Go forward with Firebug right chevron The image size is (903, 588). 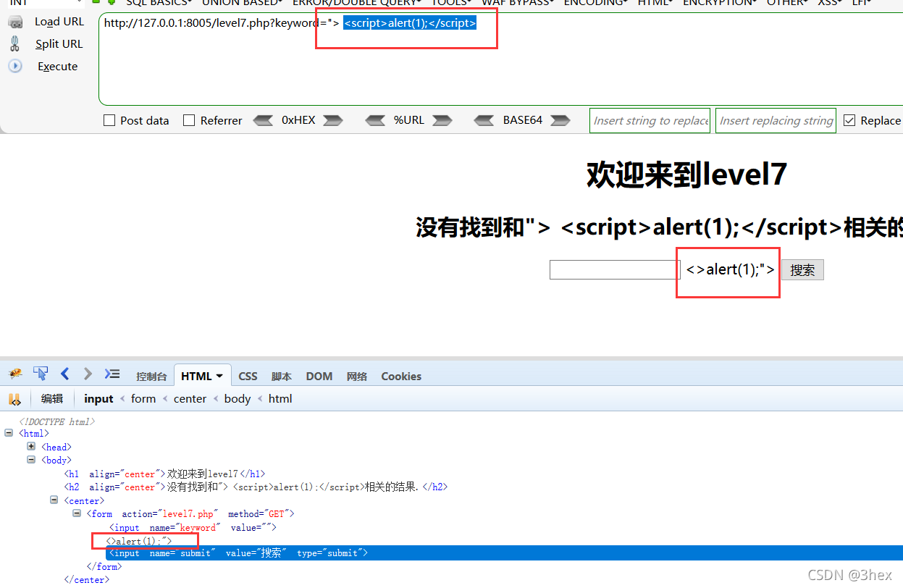[88, 374]
